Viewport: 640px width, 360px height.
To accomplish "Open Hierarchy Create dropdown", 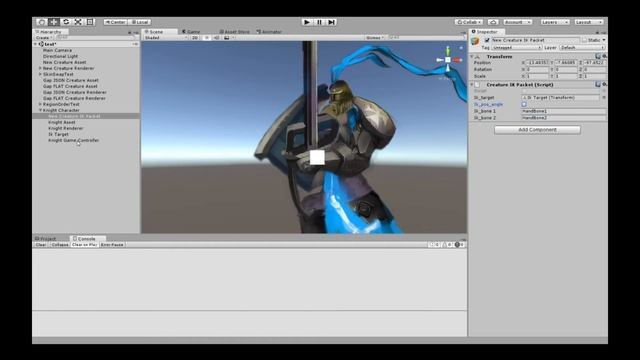I will [x=43, y=38].
